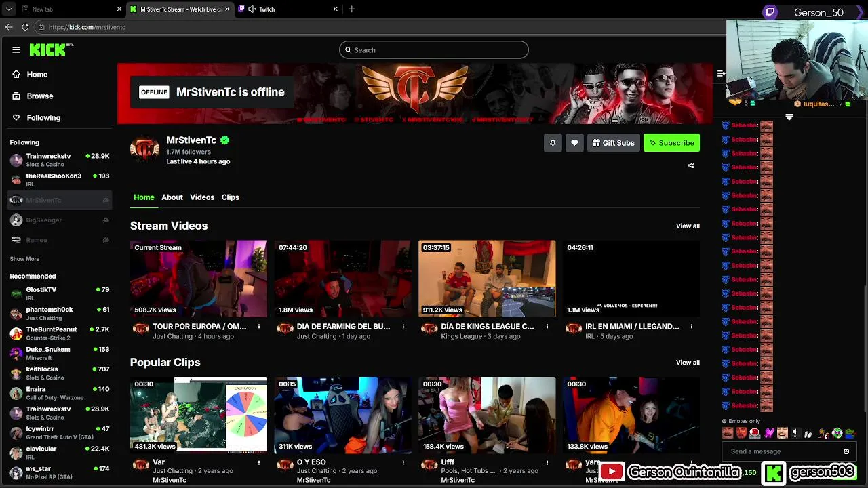The height and width of the screenshot is (488, 868).
Task: Switch to the Twitch browser tab
Action: click(x=288, y=9)
